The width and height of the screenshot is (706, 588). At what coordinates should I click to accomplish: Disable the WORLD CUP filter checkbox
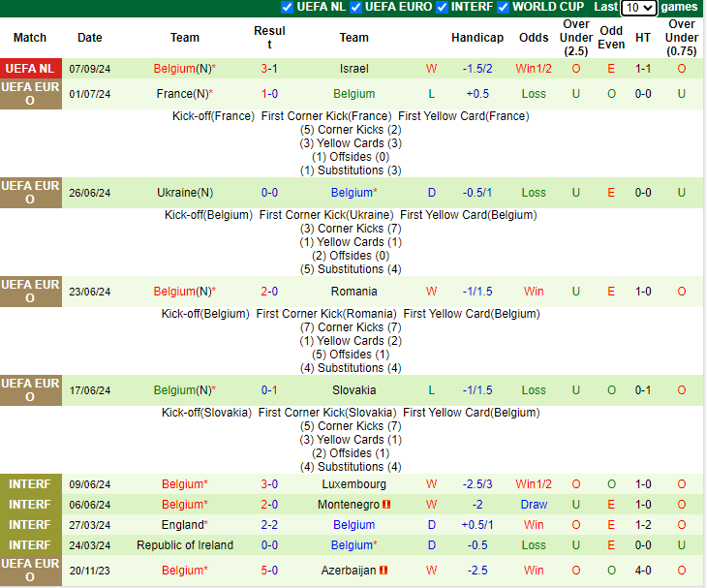point(503,7)
